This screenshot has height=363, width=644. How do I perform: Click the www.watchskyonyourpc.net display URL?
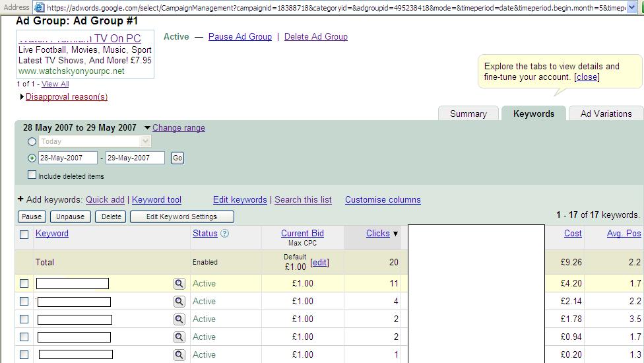71,71
